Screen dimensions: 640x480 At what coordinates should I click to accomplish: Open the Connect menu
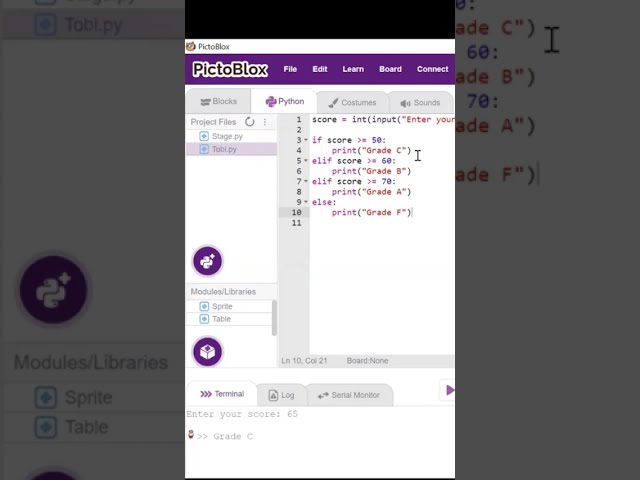(x=432, y=69)
